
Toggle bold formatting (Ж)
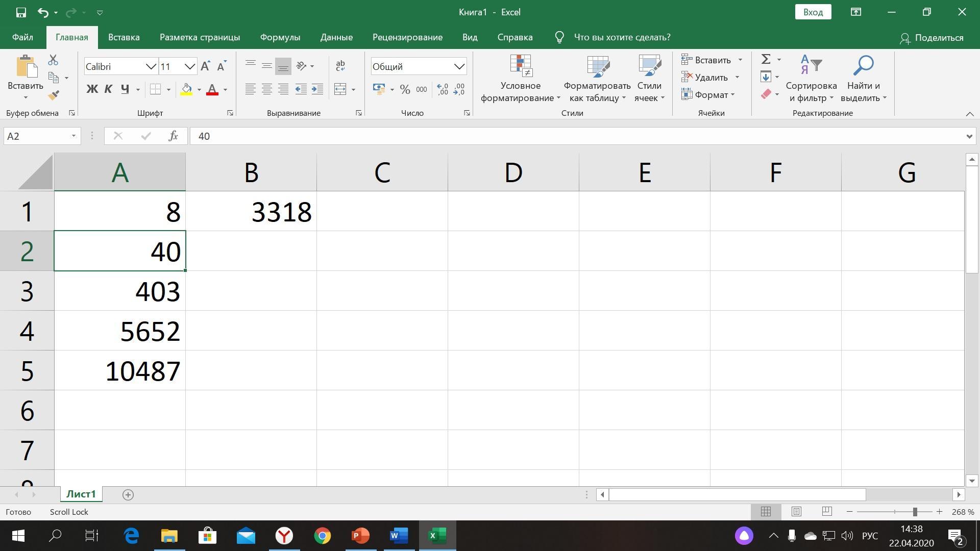(92, 90)
